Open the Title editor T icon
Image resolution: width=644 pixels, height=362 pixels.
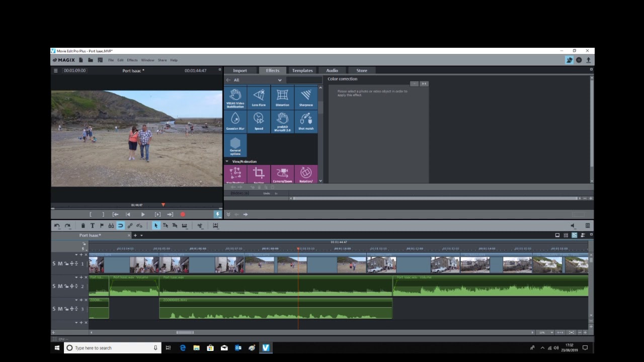click(x=93, y=226)
